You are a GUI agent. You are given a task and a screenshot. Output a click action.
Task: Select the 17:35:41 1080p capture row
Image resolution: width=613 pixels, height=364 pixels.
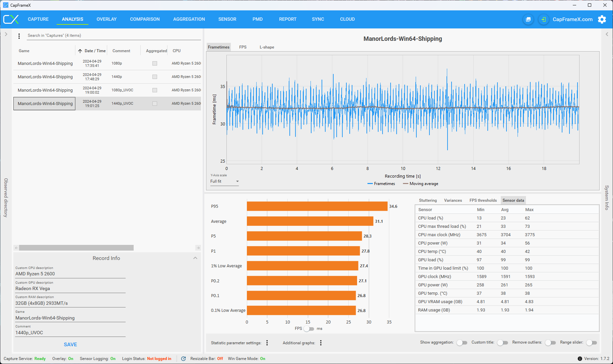[107, 63]
